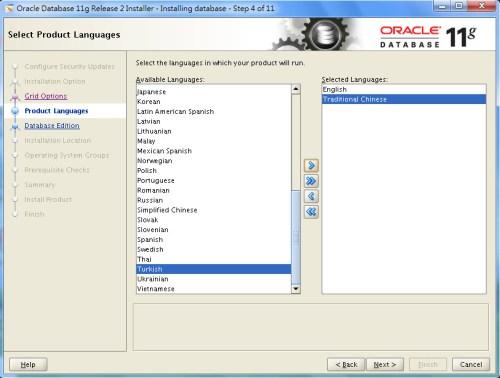Select Romanian in Available Languages

[x=214, y=190]
